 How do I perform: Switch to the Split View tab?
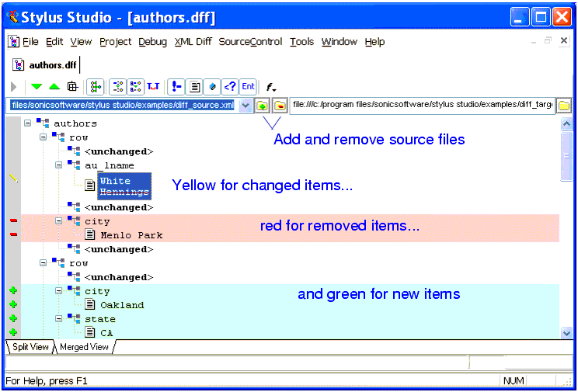(x=30, y=347)
